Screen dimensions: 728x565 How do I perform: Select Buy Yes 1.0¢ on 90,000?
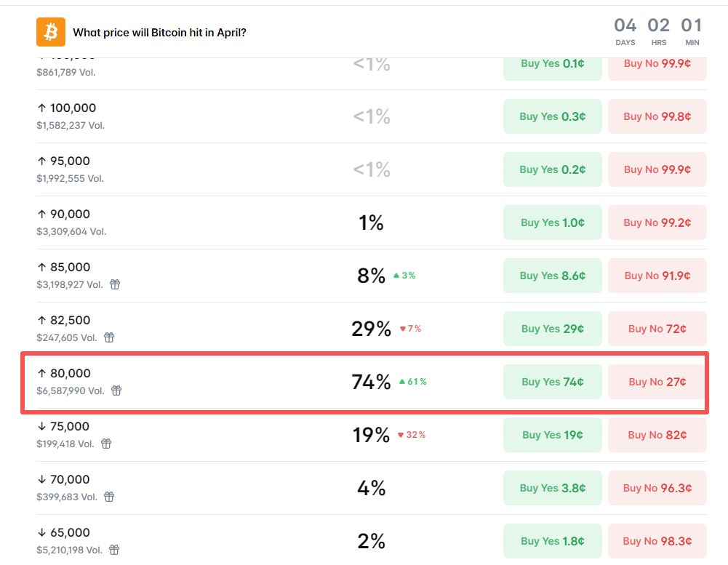click(x=553, y=223)
